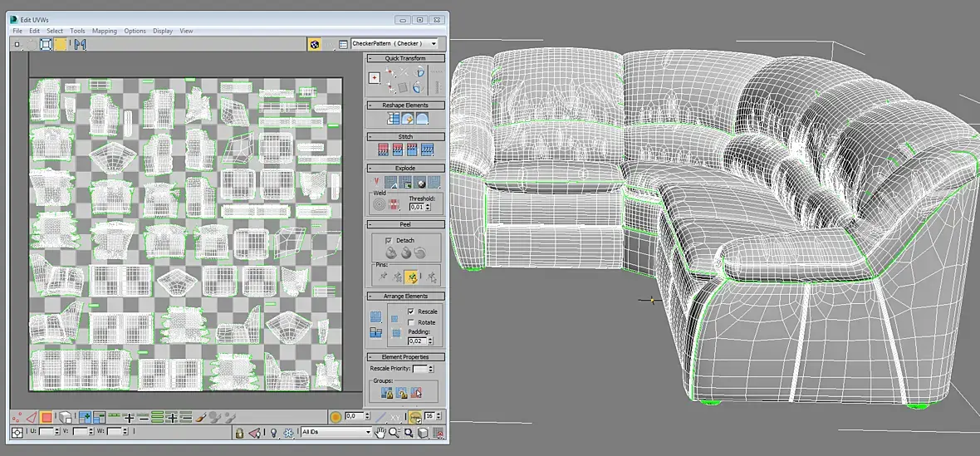The image size is (980, 456).
Task: Click the Pack Together icon below Pack Custom
Action: 375,333
